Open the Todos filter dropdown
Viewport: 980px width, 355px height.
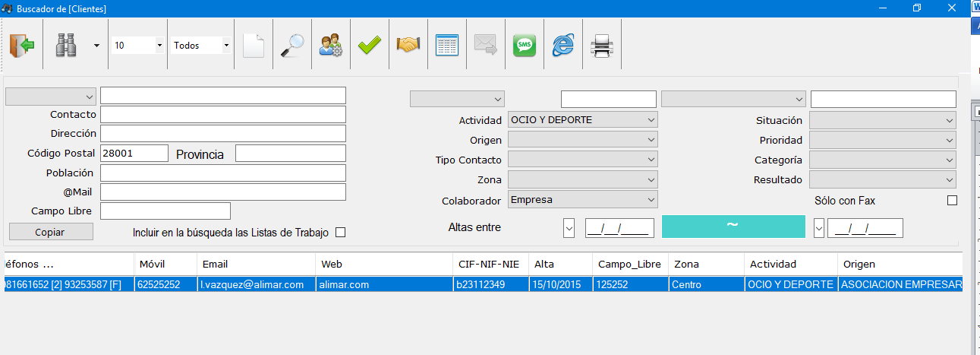226,46
